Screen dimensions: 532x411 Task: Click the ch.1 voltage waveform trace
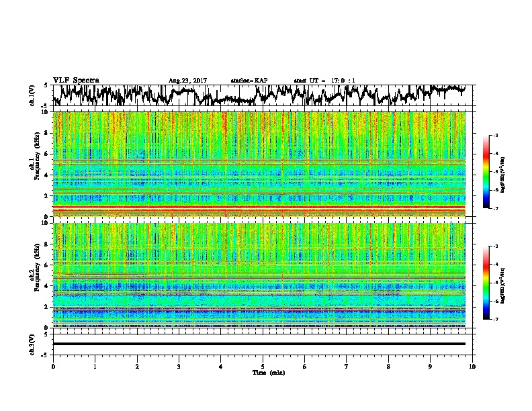[x=259, y=95]
